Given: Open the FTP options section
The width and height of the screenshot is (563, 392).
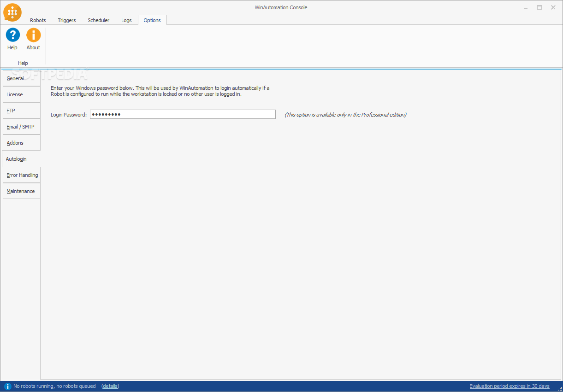Looking at the screenshot, I should pyautogui.click(x=22, y=111).
